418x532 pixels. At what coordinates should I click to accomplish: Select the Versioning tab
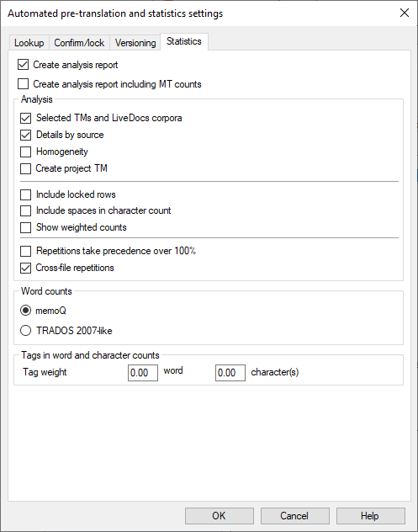[135, 43]
